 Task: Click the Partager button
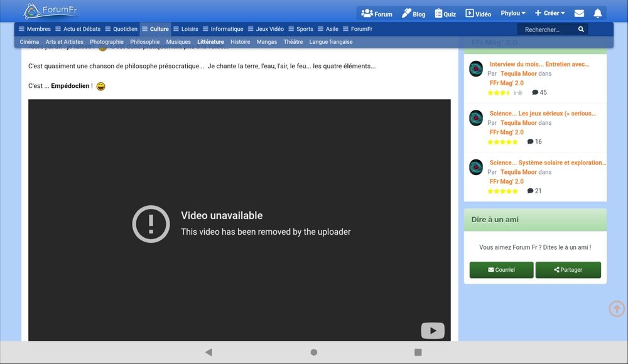[x=568, y=269]
